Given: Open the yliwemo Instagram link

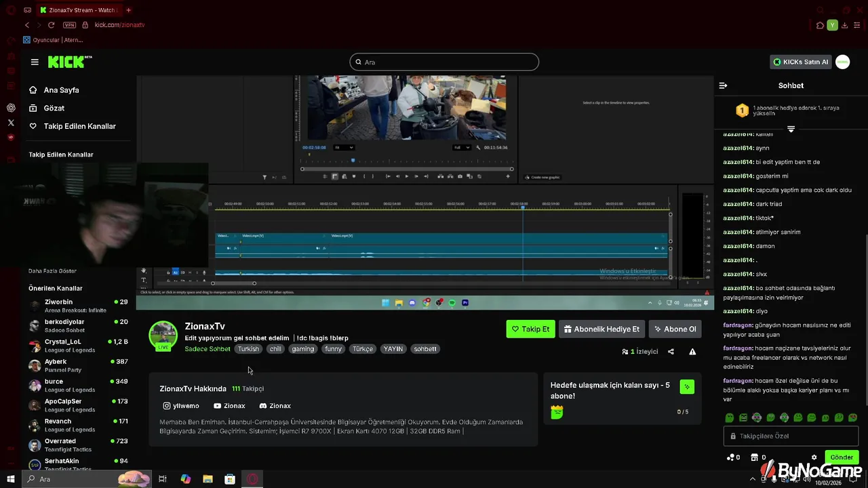Looking at the screenshot, I should coord(181,406).
